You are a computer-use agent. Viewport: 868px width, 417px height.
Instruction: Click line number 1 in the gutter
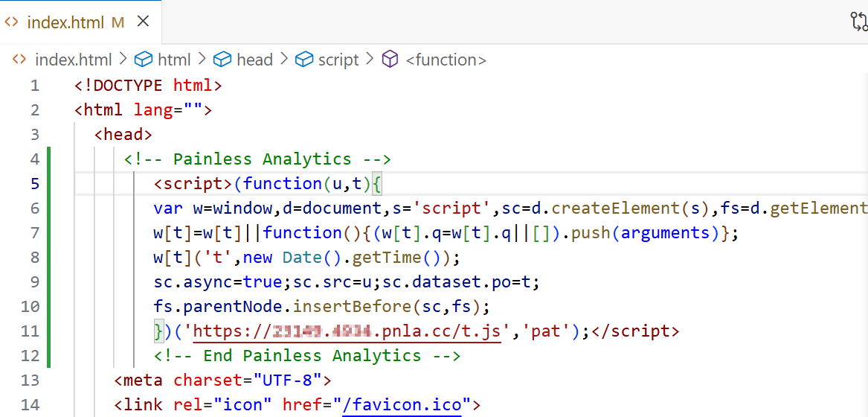tap(35, 86)
